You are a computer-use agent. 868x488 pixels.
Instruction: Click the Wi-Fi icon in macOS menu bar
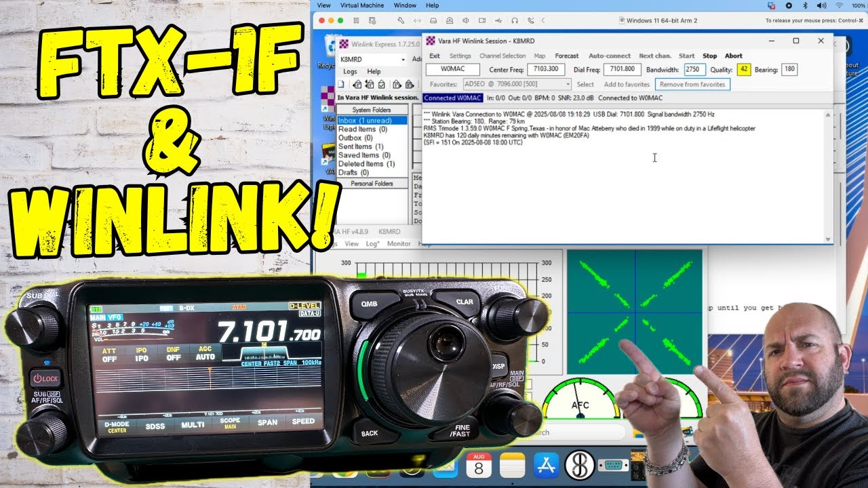tap(839, 5)
